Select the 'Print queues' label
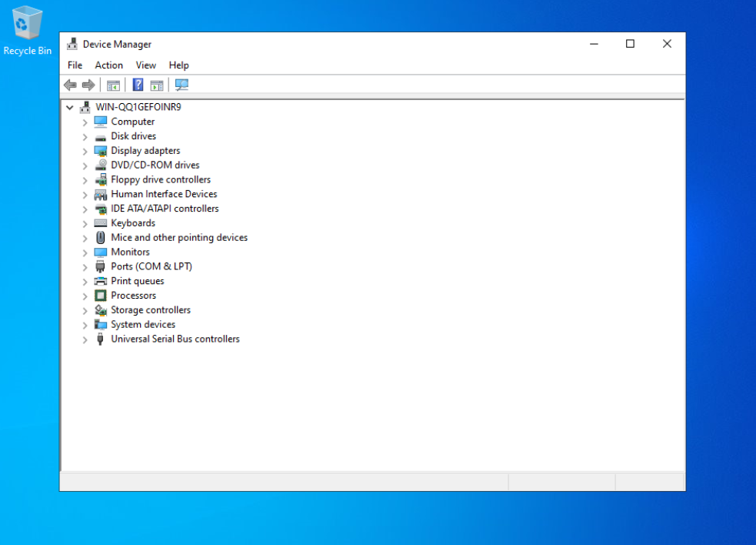This screenshot has height=545, width=756. click(138, 281)
